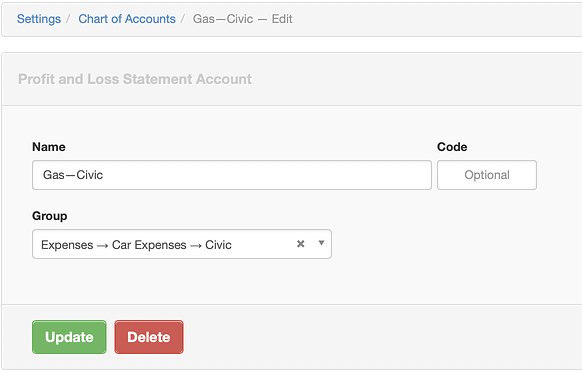The width and height of the screenshot is (582, 371).
Task: Click the Gas—Civic — Edit breadcrumb text
Action: pyautogui.click(x=243, y=19)
